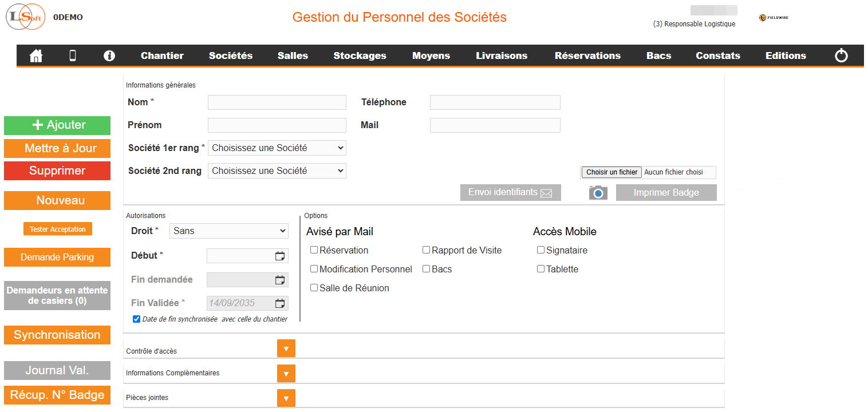Expand the Contrôle d'accès section
The width and height of the screenshot is (868, 412).
click(x=286, y=348)
